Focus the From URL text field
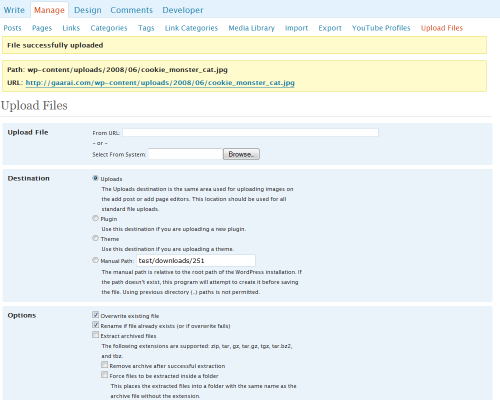500x400 pixels. point(250,132)
